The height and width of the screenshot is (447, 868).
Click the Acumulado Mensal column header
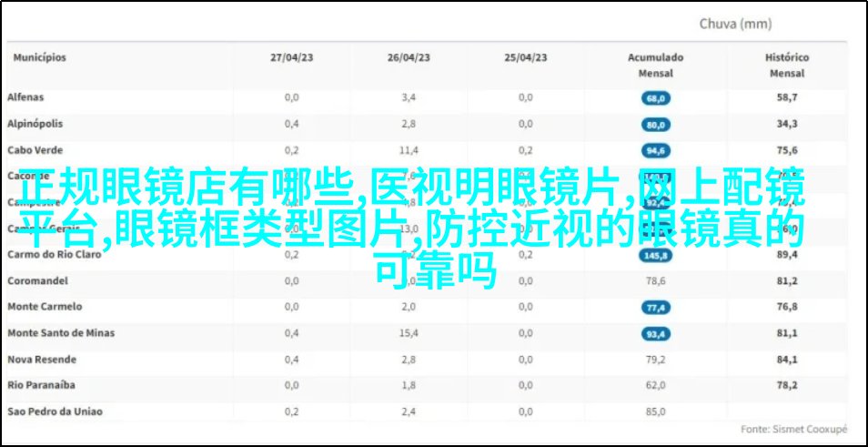point(655,65)
